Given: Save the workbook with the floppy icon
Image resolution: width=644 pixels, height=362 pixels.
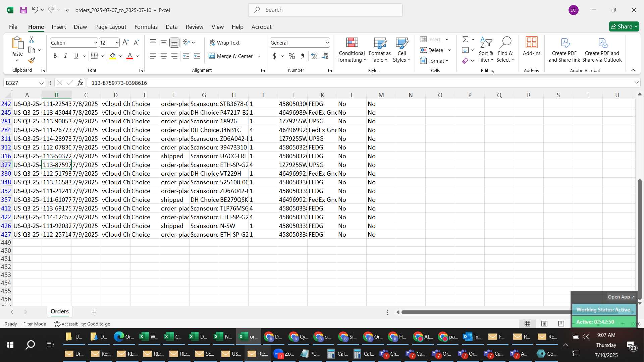Looking at the screenshot, I should [x=23, y=10].
